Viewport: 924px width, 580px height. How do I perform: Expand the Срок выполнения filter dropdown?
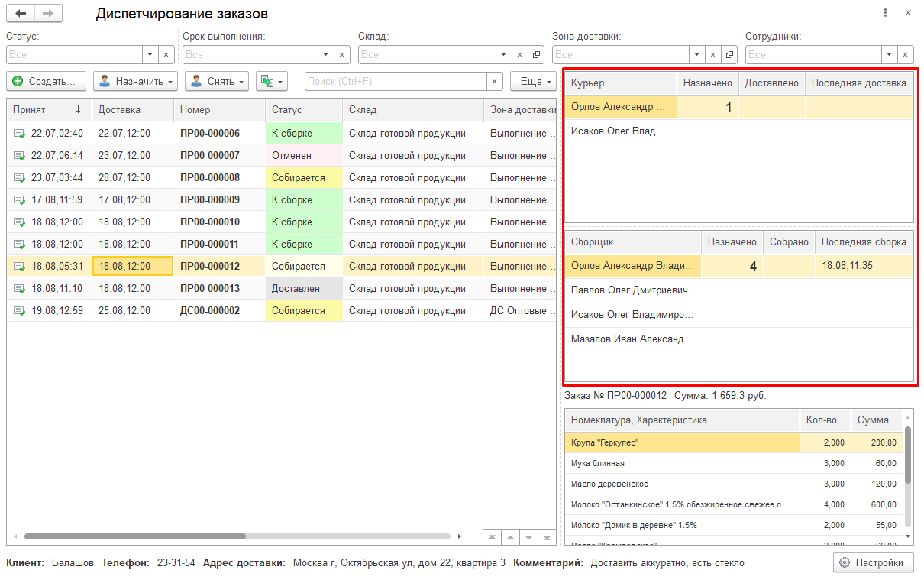tap(325, 55)
